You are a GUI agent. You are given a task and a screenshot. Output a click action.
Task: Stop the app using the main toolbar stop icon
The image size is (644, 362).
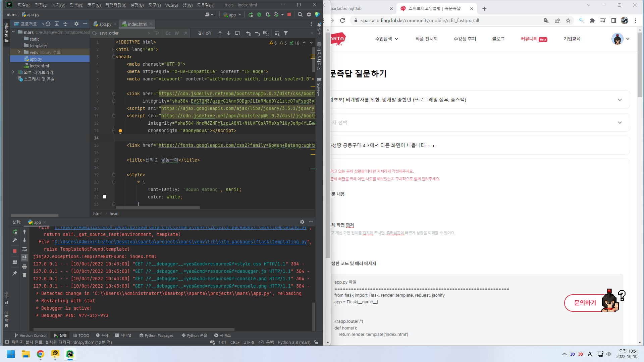click(x=289, y=15)
